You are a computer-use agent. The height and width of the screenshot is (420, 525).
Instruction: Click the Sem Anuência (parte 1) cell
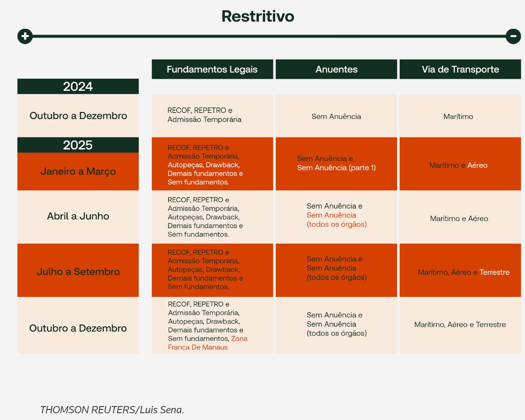click(336, 168)
